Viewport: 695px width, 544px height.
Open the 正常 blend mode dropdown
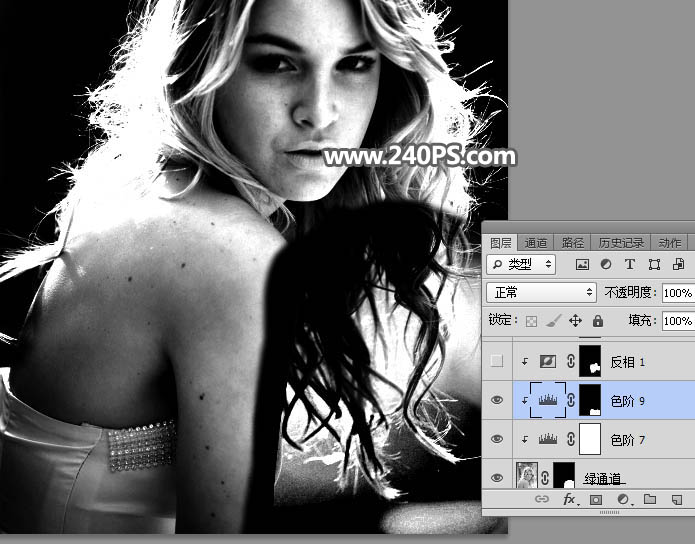pos(541,293)
